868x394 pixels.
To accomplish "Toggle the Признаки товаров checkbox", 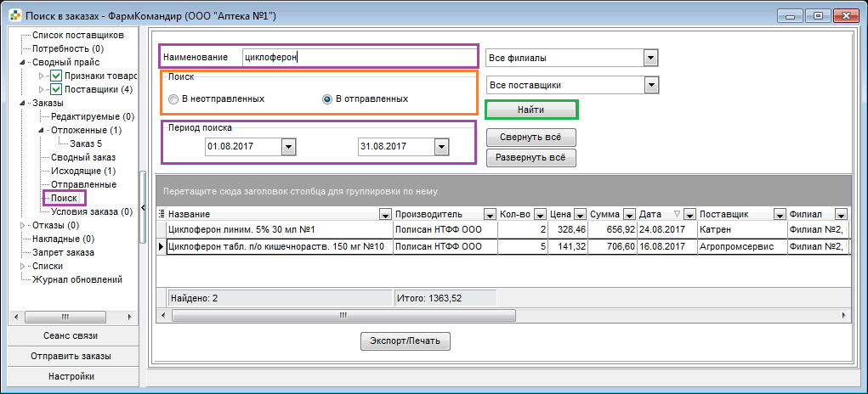I will click(56, 76).
